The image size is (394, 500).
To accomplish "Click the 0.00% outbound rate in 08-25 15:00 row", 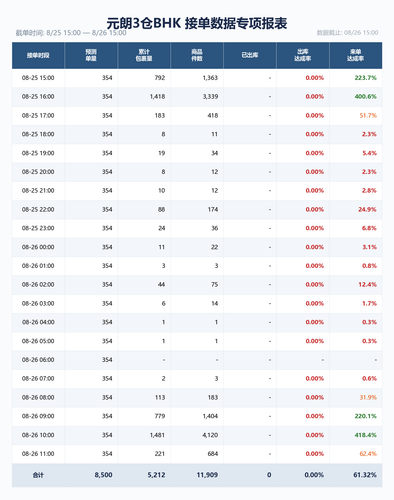I will click(x=315, y=78).
